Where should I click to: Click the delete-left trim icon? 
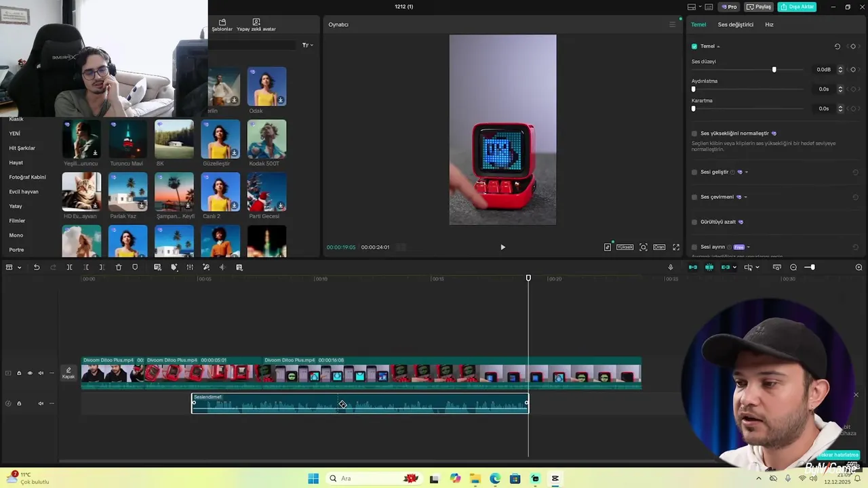pyautogui.click(x=86, y=268)
